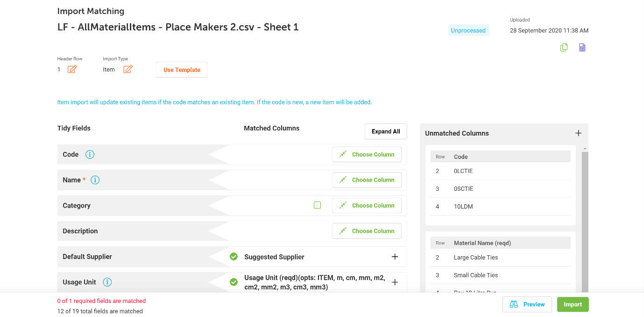Click the green copy documents icon
Screen dimensions: 644x317
[564, 47]
